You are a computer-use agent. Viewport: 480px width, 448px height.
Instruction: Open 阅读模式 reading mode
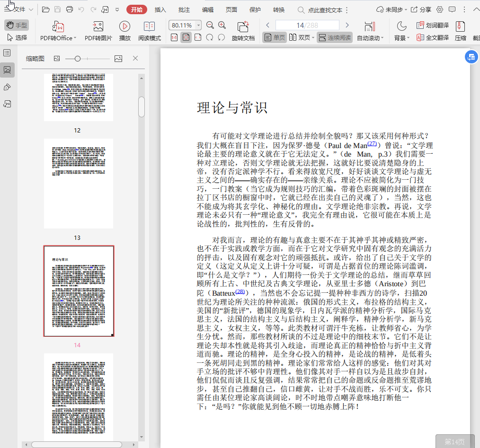pyautogui.click(x=149, y=27)
